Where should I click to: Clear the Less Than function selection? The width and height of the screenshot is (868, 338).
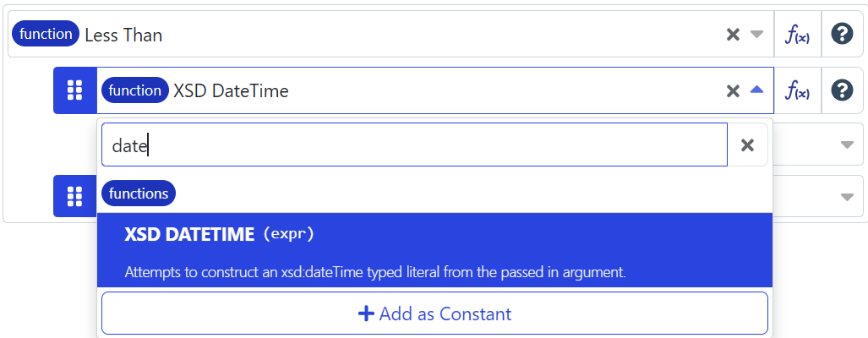[x=733, y=35]
